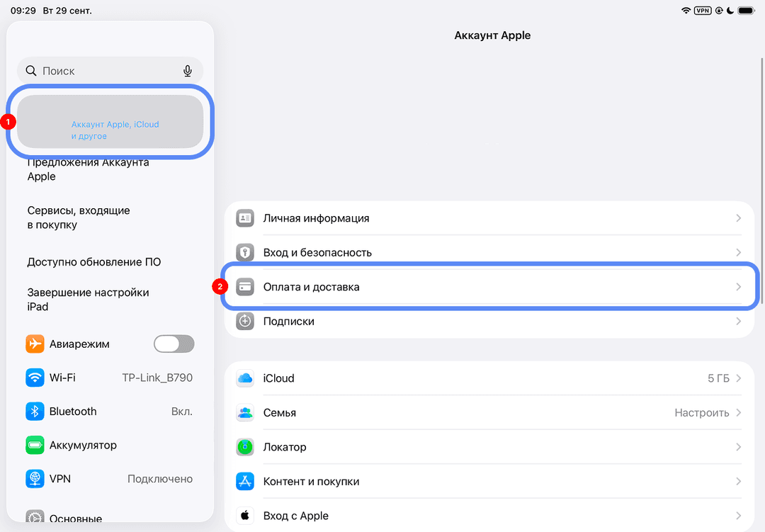Screen dimensions: 765x532
Task: Open Подписки via its chevron
Action: click(x=738, y=321)
